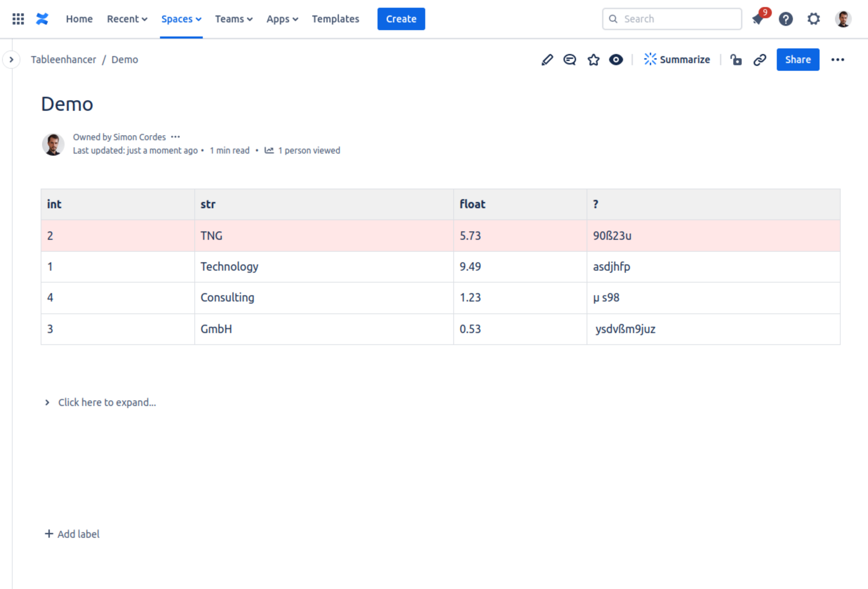Screen dimensions: 868x589
Task: Open the Recent dropdown menu
Action: pos(127,19)
